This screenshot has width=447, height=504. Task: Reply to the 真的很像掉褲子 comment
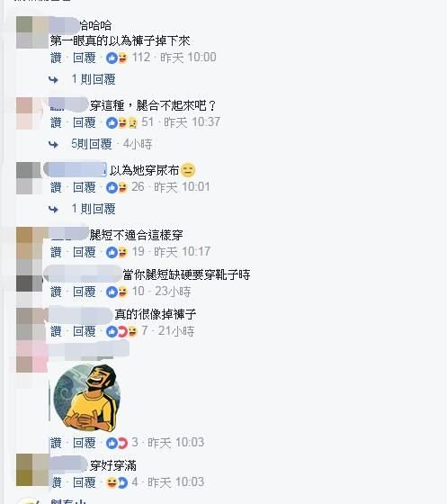[85, 331]
